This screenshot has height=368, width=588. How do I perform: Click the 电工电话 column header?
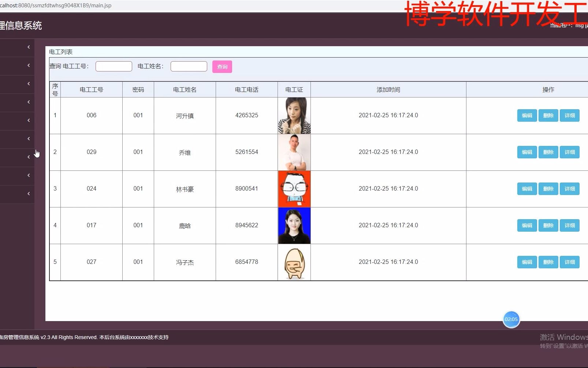(247, 89)
